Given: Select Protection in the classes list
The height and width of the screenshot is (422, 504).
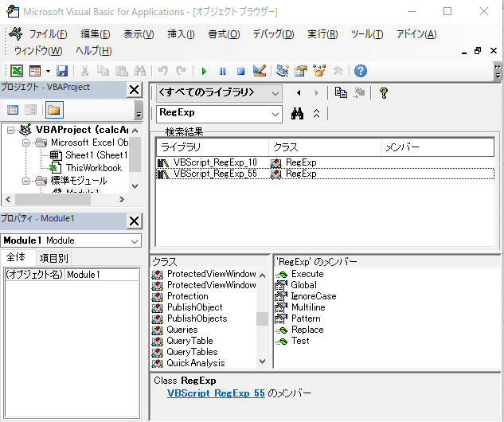Looking at the screenshot, I should tap(188, 296).
